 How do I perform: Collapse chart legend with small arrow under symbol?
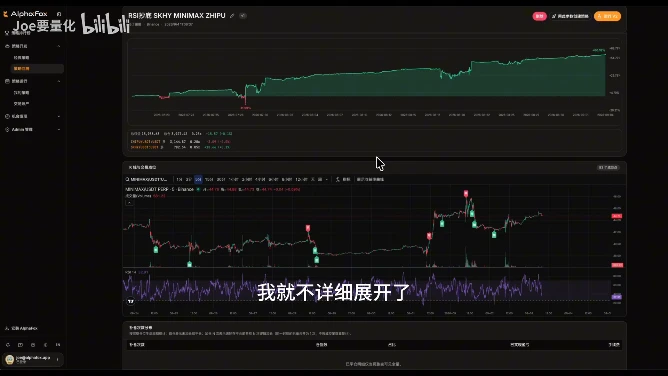130,203
